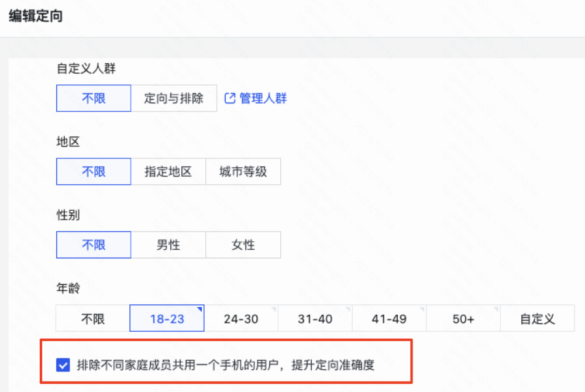This screenshot has width=585, height=392.
Task: Click the external link icon beside 管理人群
Action: click(229, 98)
